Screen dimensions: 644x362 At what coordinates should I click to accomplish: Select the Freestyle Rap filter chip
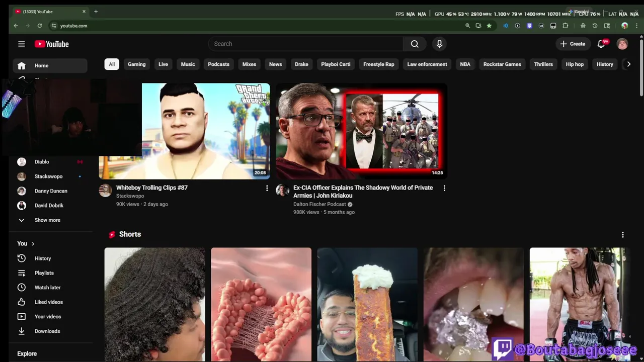click(x=378, y=64)
